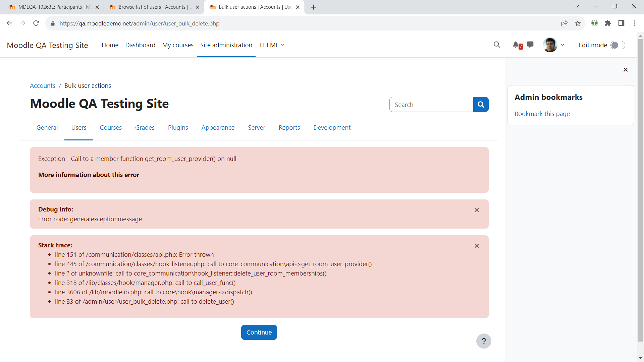Image resolution: width=644 pixels, height=362 pixels.
Task: Open the Grades admin tab
Action: [145, 127]
